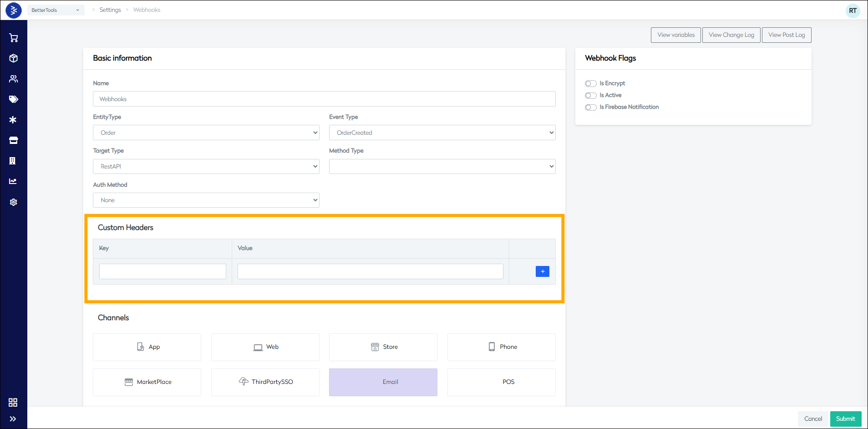This screenshot has width=868, height=429.
Task: Click the apps grid icon near sidebar bottom
Action: coord(13,402)
